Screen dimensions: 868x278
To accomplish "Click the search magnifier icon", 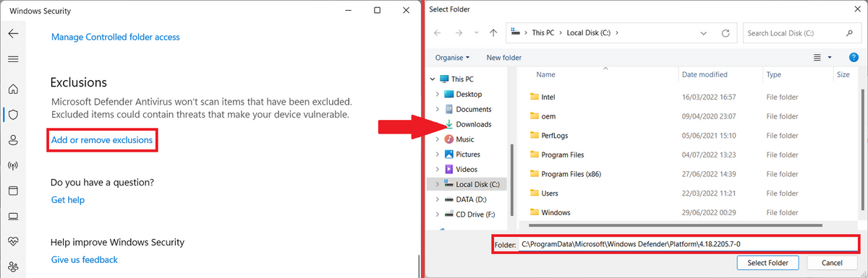I will click(850, 33).
